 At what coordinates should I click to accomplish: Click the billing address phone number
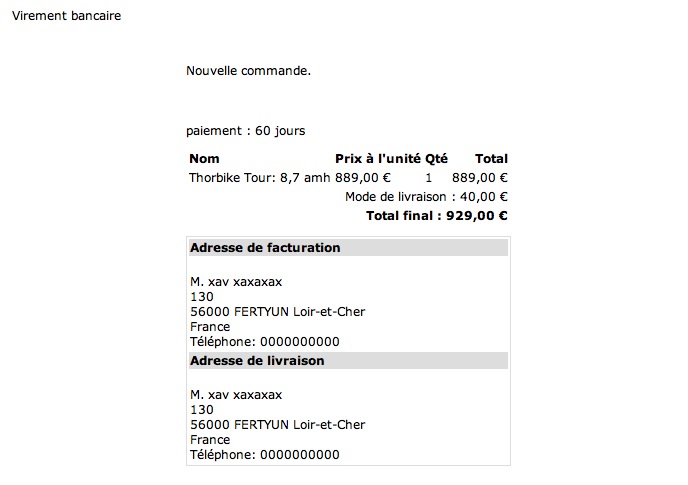tap(264, 342)
